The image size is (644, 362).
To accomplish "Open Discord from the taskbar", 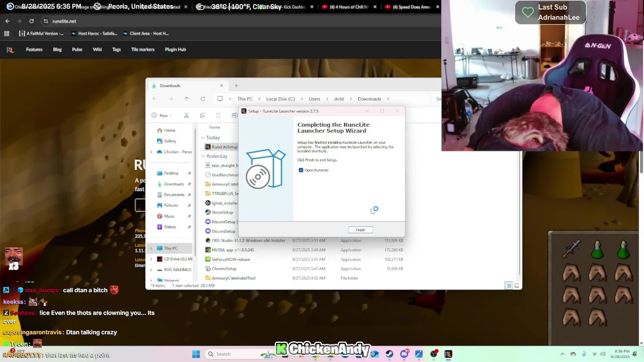I will click(404, 354).
